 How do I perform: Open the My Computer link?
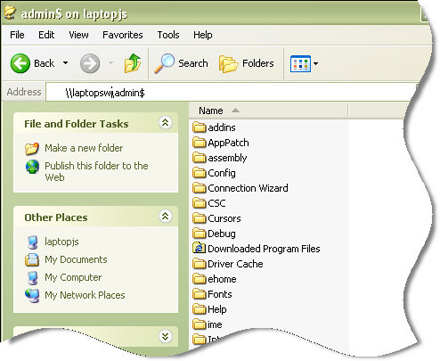pyautogui.click(x=73, y=277)
